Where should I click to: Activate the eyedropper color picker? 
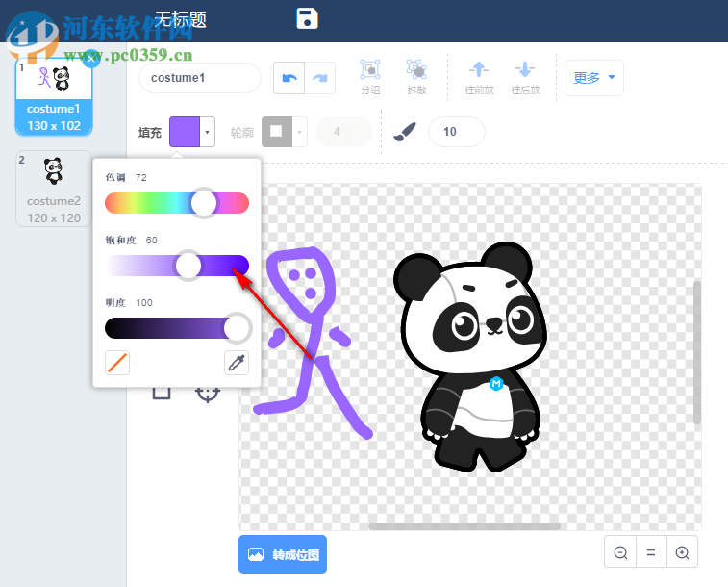[x=237, y=363]
